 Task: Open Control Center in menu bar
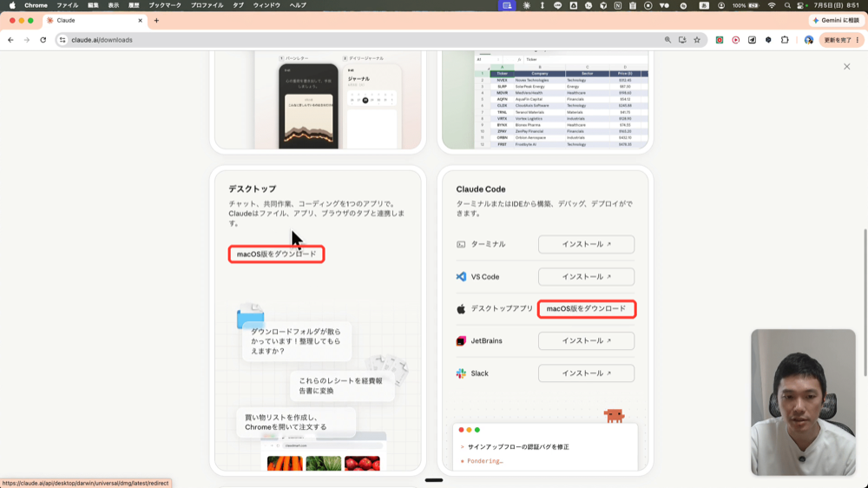point(800,5)
